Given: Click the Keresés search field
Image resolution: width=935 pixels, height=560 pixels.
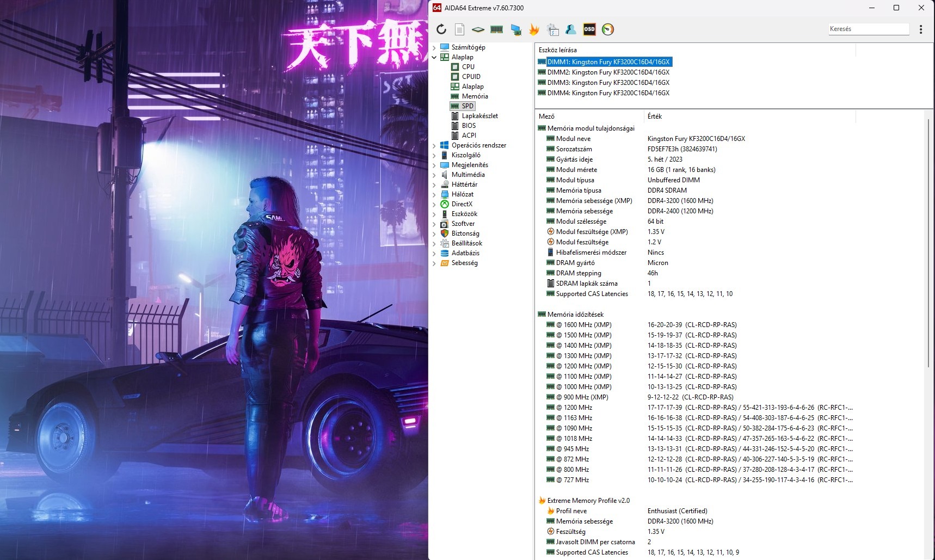Looking at the screenshot, I should 869,29.
